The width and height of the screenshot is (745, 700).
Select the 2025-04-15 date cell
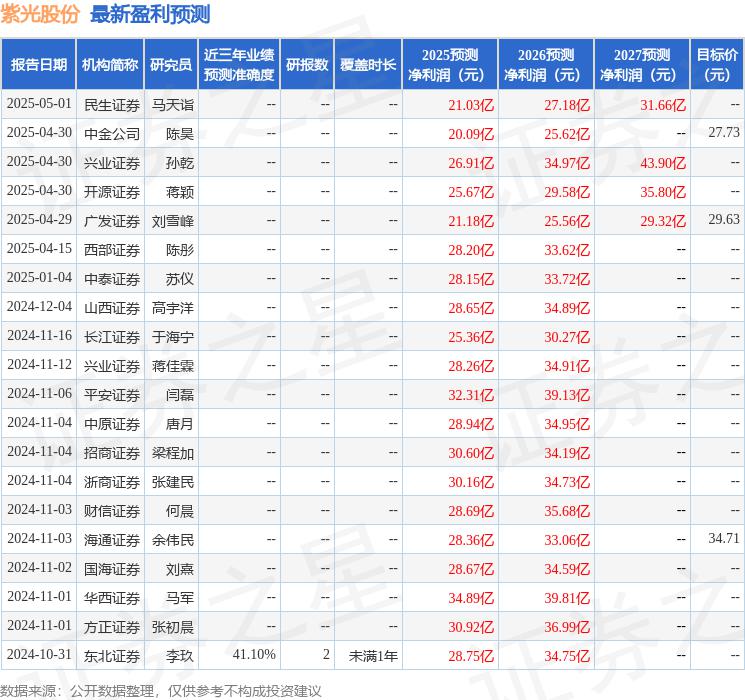[39, 249]
